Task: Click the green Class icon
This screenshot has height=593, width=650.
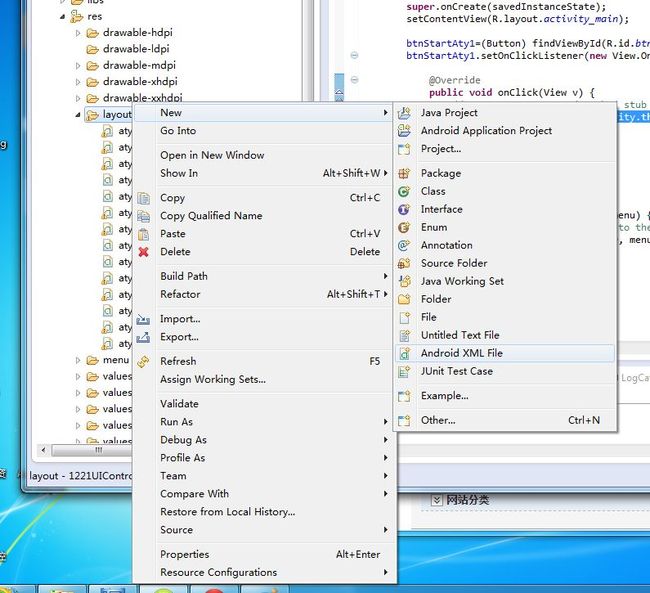Action: click(x=404, y=191)
